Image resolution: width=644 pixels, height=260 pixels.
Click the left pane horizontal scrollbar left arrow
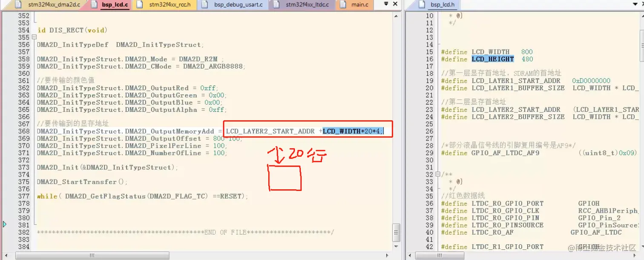point(7,255)
